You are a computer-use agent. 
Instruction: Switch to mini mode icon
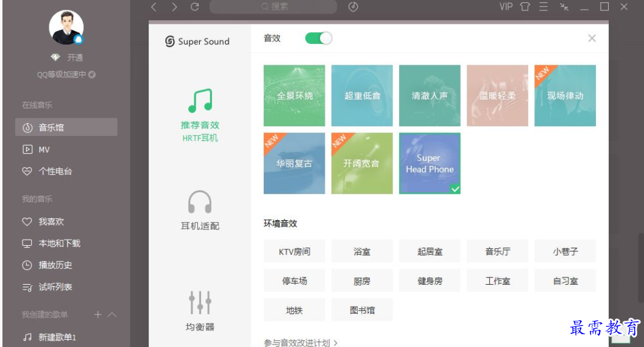click(564, 7)
